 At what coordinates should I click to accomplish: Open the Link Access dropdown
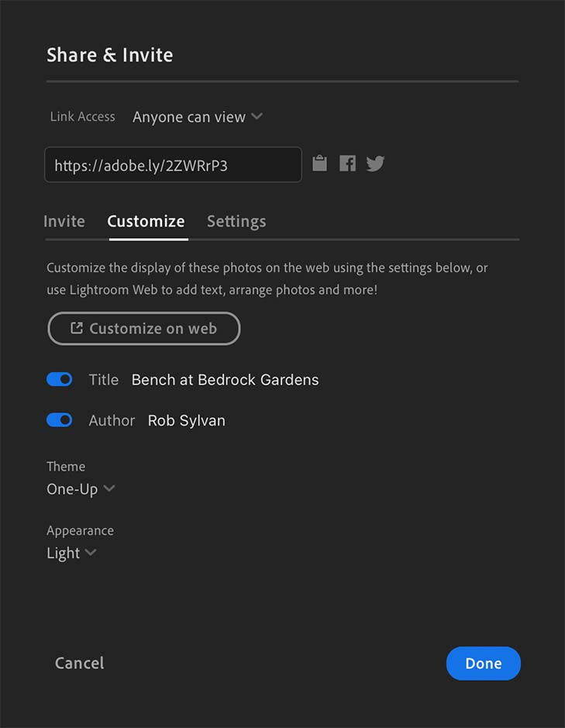197,117
